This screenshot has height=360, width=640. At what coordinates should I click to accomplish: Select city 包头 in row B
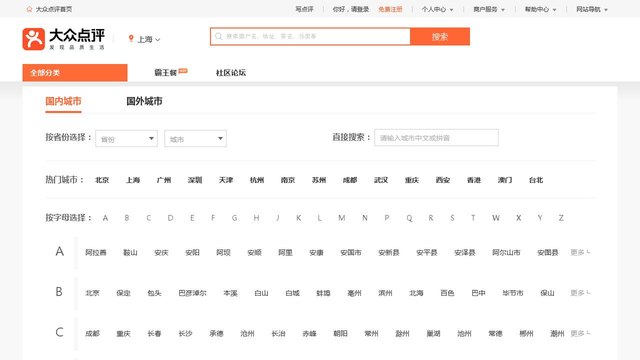tap(154, 293)
